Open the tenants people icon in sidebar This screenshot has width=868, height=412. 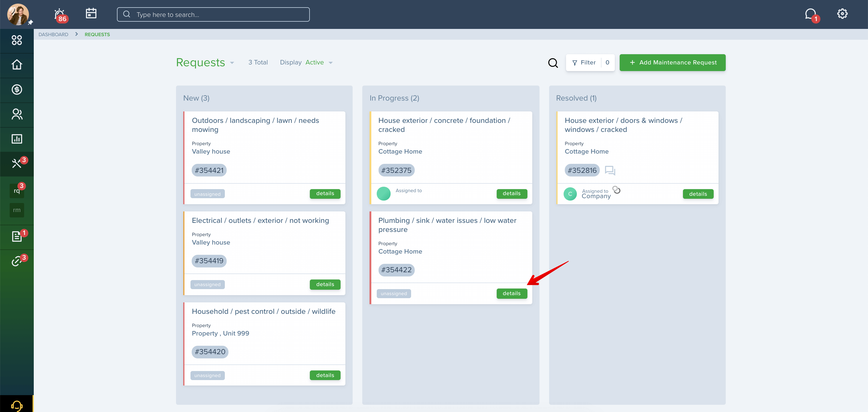(17, 114)
